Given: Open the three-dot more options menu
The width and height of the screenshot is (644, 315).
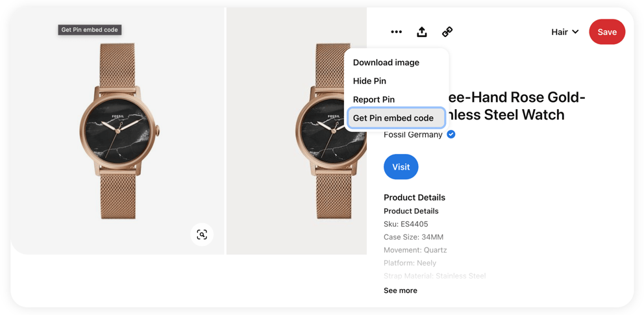Looking at the screenshot, I should (x=397, y=32).
